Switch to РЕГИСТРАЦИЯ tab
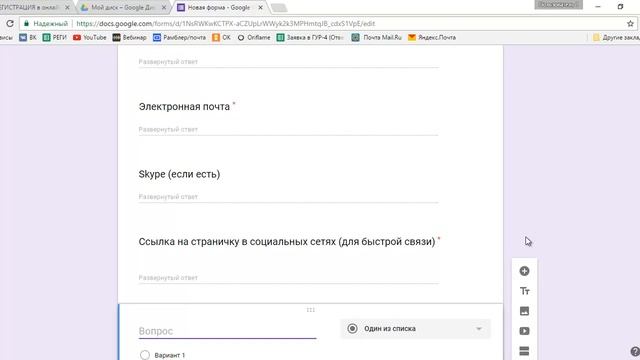The image size is (640, 360). click(32, 7)
